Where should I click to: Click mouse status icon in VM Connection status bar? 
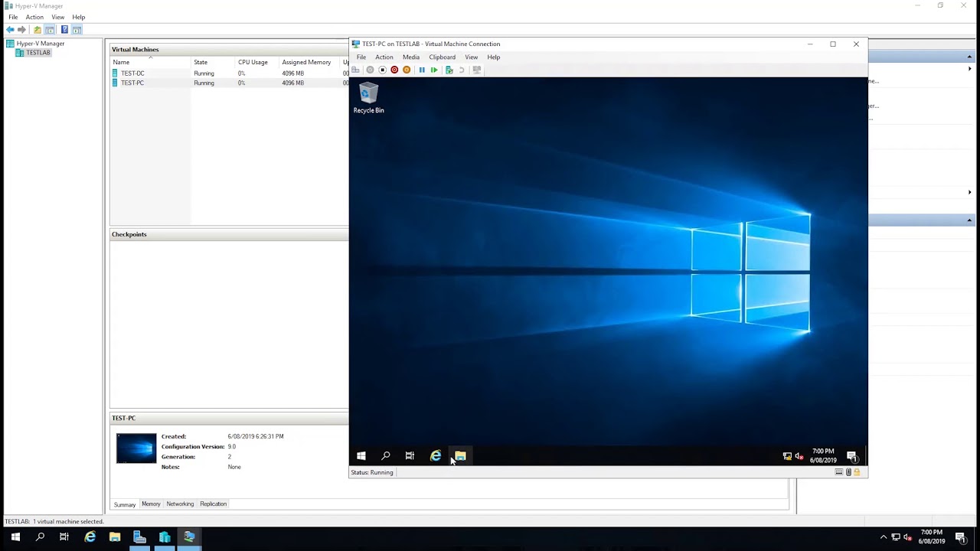tap(848, 472)
